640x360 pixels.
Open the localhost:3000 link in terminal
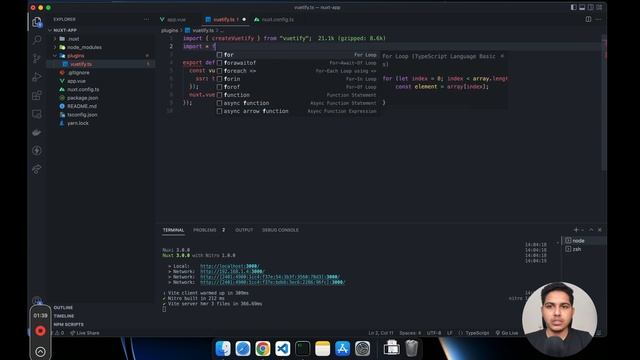(x=229, y=266)
